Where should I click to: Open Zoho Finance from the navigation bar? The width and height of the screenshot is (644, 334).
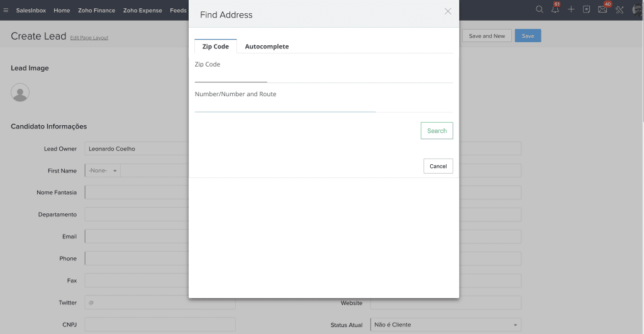coord(96,10)
